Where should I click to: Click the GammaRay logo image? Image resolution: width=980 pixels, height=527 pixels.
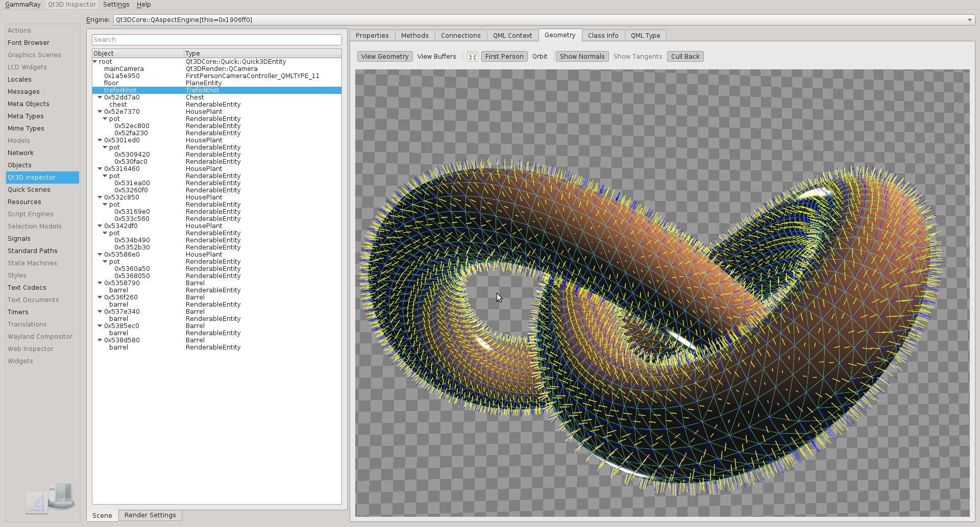(x=50, y=498)
